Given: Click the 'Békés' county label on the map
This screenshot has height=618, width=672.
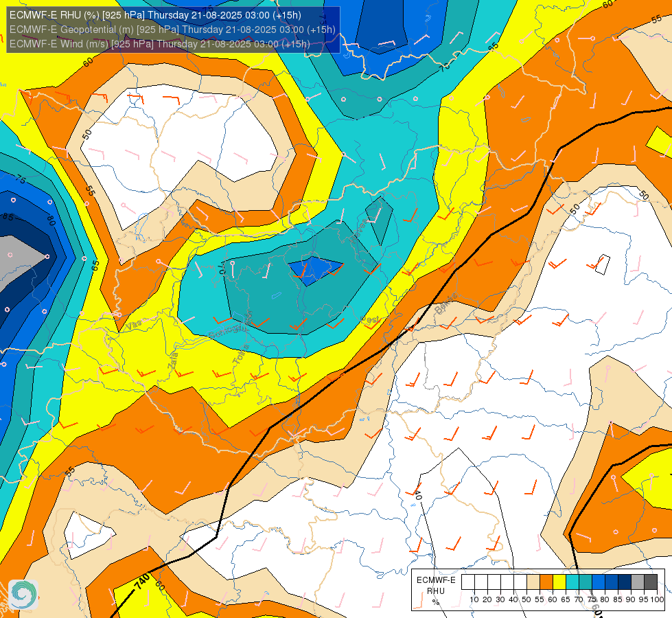Looking at the screenshot, I should 445,303.
